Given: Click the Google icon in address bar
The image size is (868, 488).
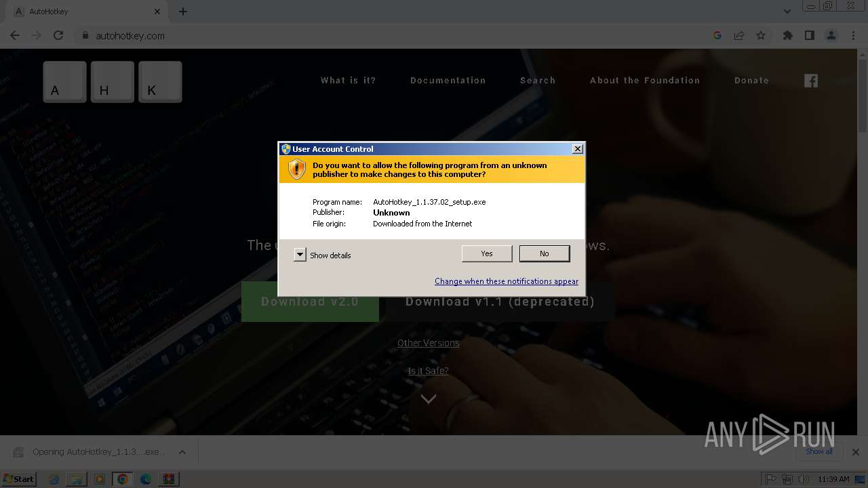Looking at the screenshot, I should [x=717, y=35].
